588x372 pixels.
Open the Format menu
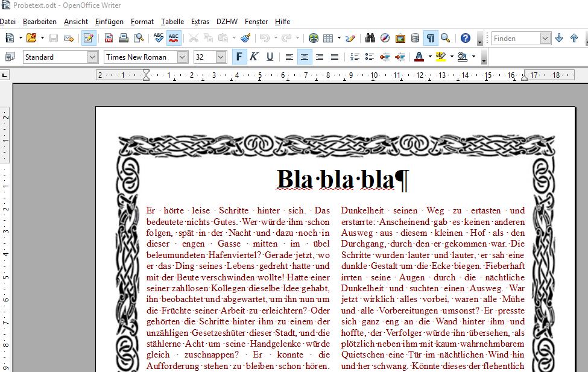point(142,22)
